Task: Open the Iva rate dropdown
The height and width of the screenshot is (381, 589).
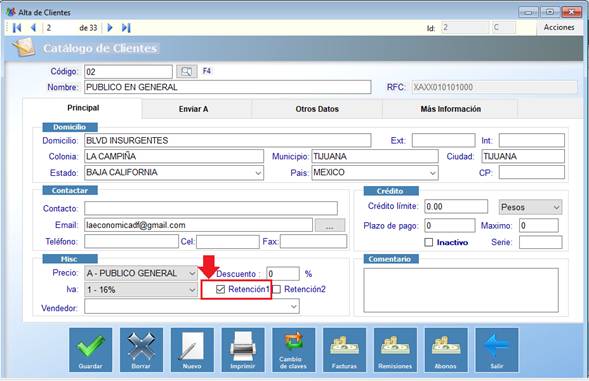Action: (x=141, y=290)
